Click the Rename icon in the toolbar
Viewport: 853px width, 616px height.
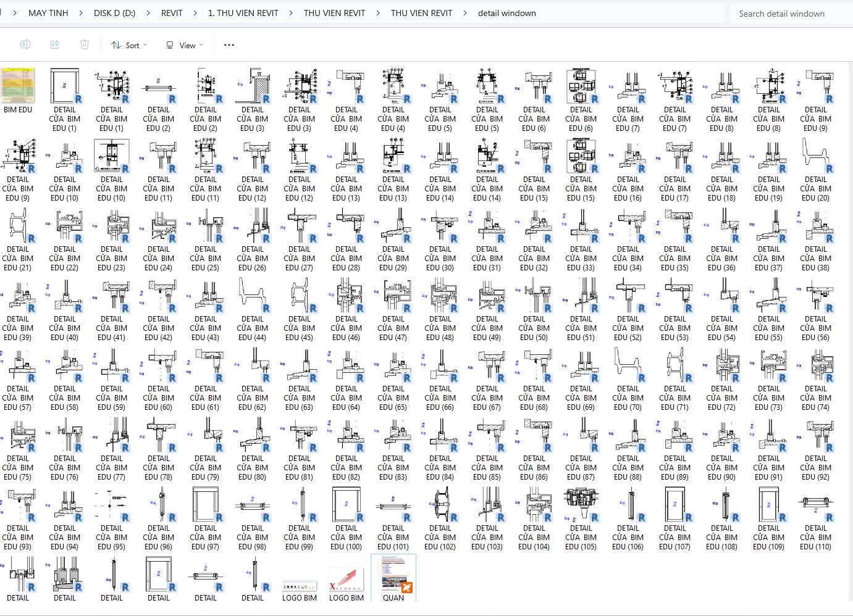[x=25, y=44]
